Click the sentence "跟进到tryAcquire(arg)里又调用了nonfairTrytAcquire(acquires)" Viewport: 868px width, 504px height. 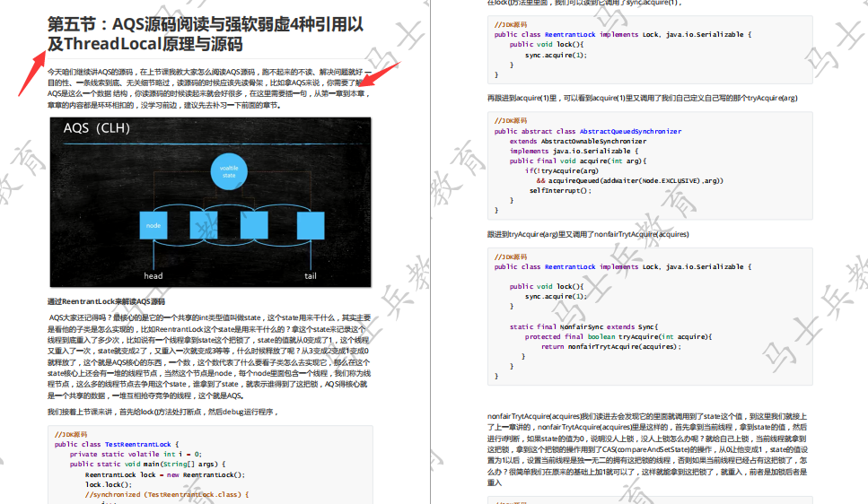588,234
